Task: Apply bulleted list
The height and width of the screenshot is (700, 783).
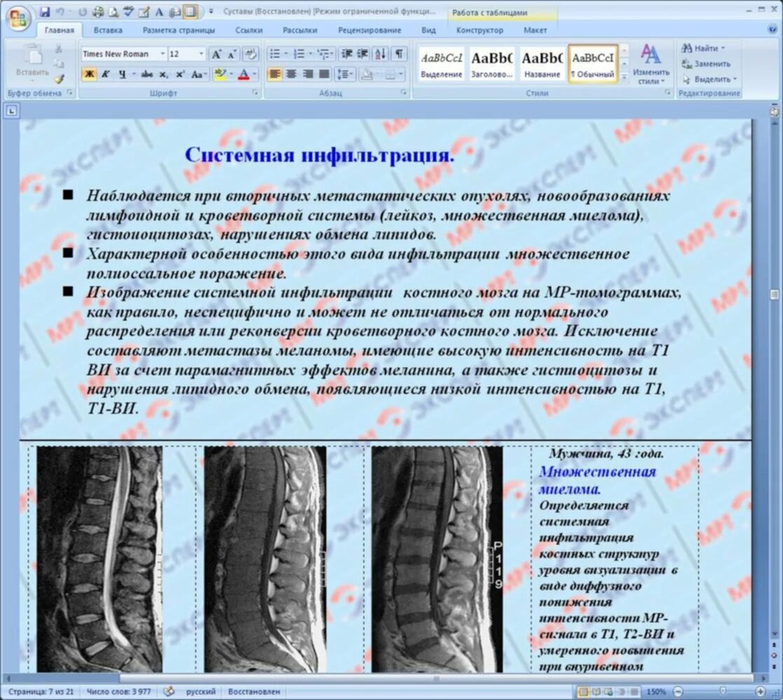Action: (275, 53)
